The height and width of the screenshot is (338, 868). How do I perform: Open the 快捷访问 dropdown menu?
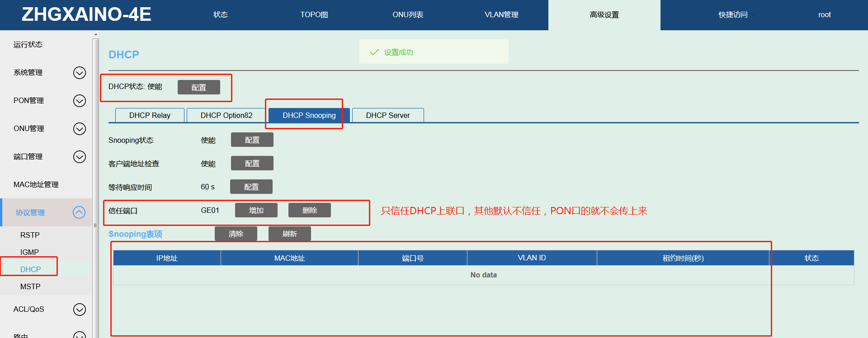[x=735, y=15]
